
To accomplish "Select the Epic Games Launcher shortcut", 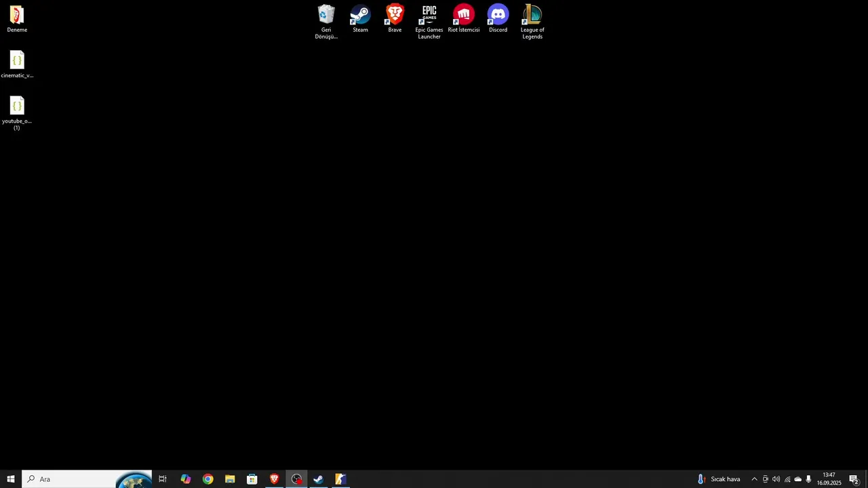I will pyautogui.click(x=429, y=22).
